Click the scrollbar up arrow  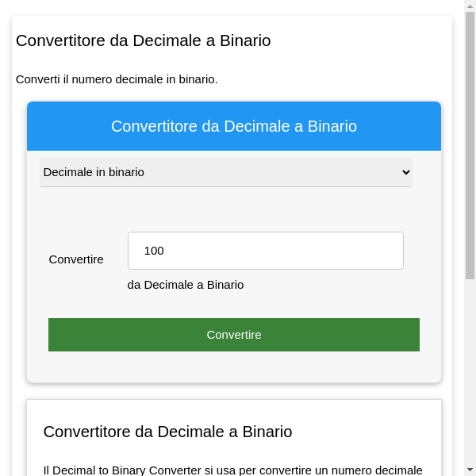pyautogui.click(x=470, y=6)
